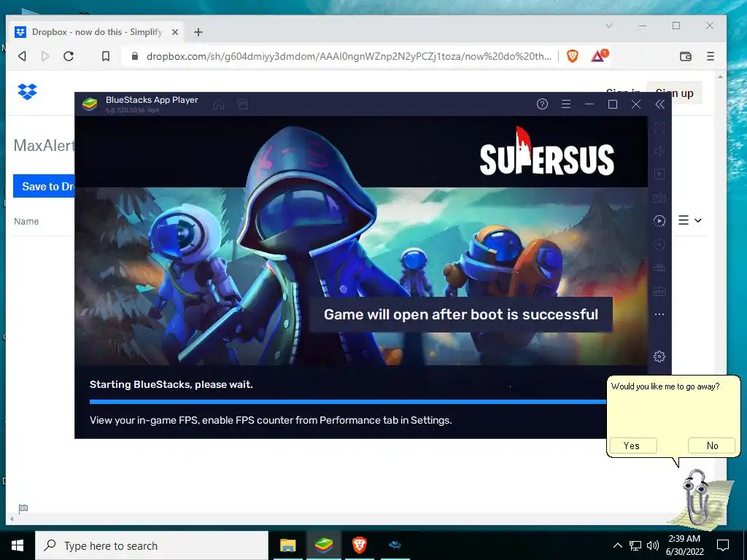Click the flag icon on the Dropbox page
This screenshot has width=747, height=560.
(x=23, y=509)
